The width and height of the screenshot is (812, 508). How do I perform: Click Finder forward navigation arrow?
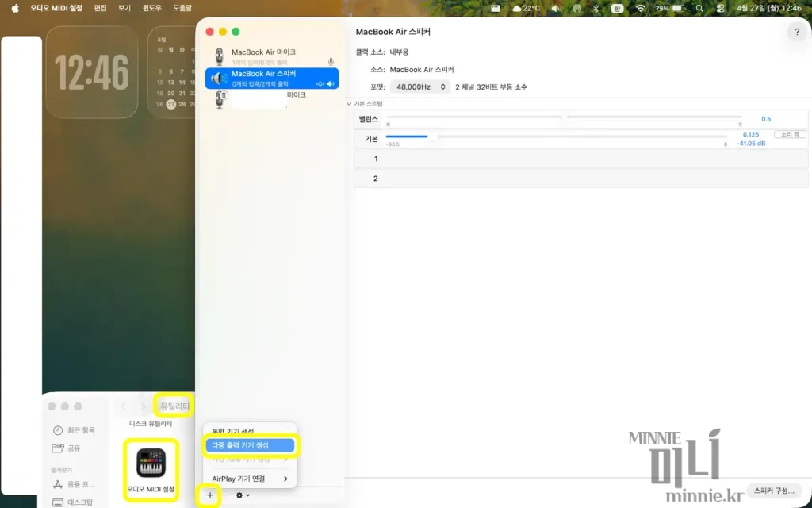click(144, 406)
